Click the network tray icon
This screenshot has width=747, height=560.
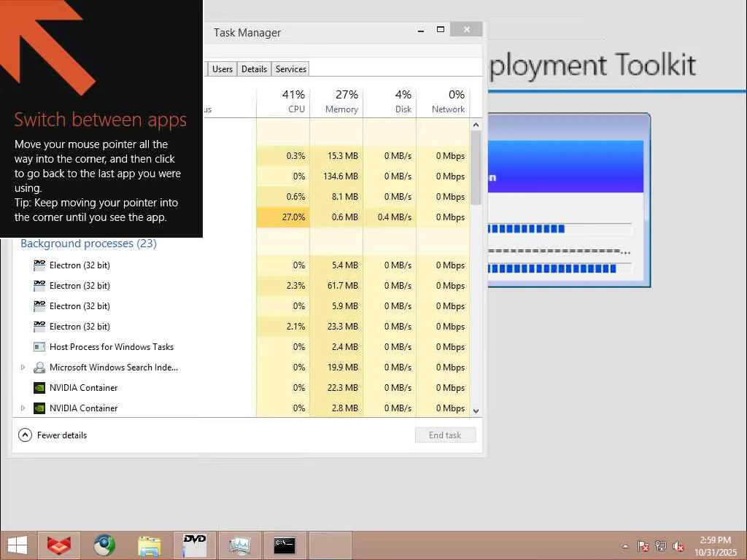[x=661, y=546]
